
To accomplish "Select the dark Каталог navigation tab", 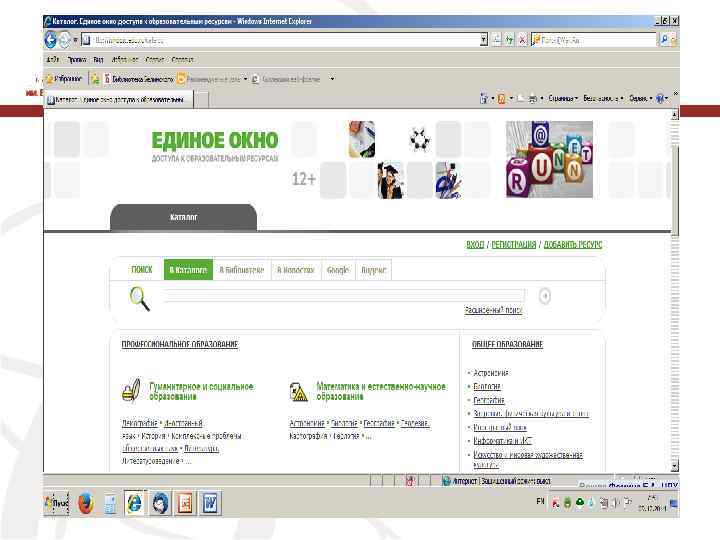I will 183,217.
